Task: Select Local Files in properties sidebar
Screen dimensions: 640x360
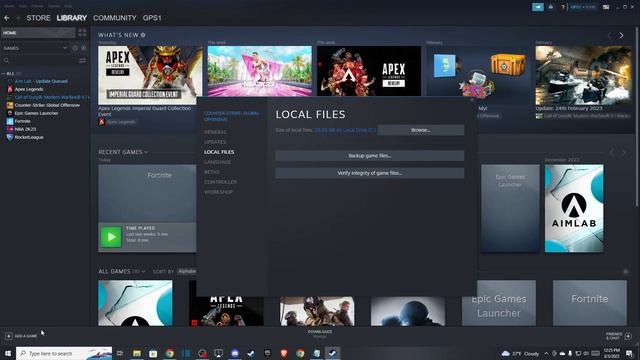Action: point(219,152)
